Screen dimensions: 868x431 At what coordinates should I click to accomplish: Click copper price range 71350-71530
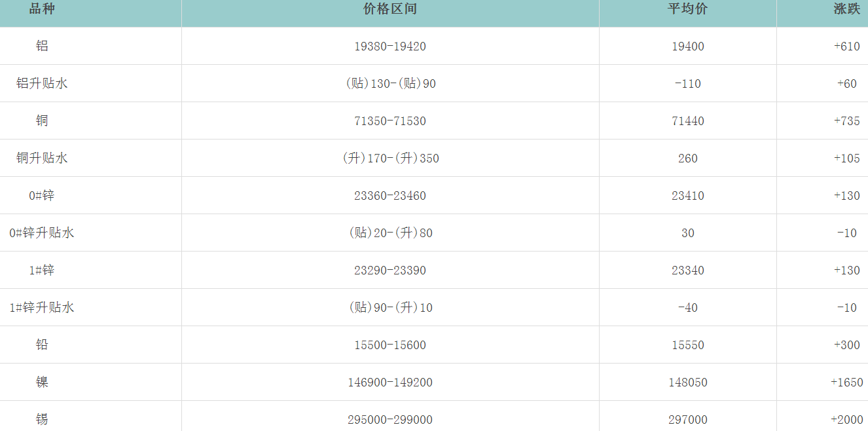point(390,121)
